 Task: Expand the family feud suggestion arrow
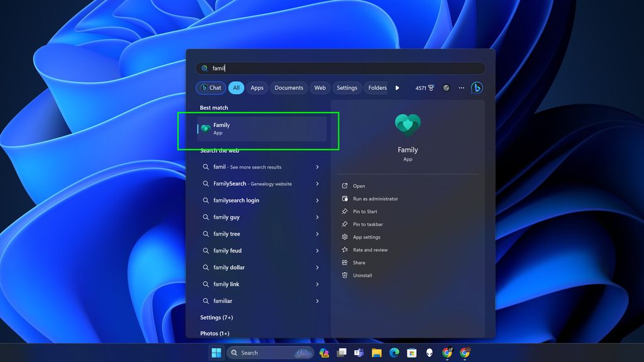(x=317, y=251)
